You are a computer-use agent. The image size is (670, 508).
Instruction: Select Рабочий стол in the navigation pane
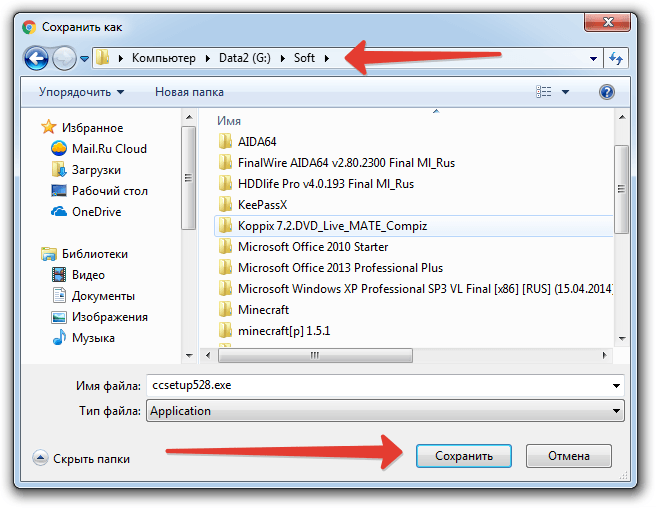[110, 191]
